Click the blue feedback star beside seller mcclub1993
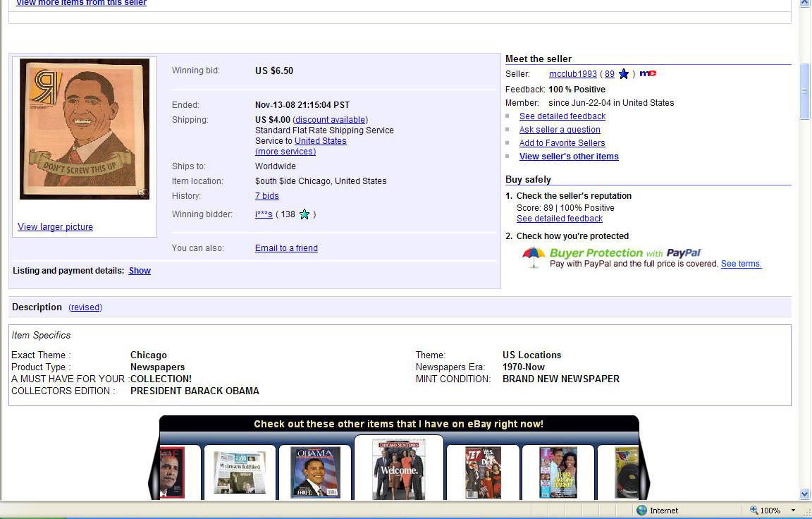The width and height of the screenshot is (812, 519). pyautogui.click(x=624, y=74)
